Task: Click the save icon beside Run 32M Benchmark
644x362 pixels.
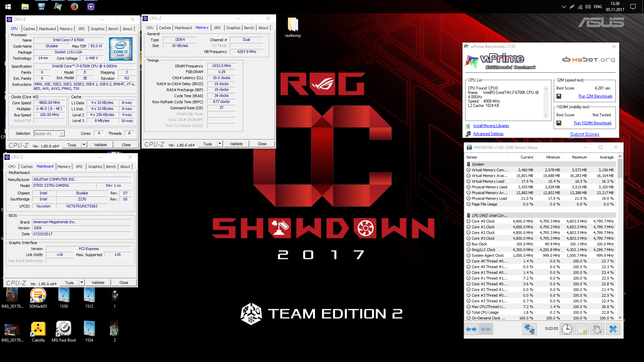Action: 559,96
